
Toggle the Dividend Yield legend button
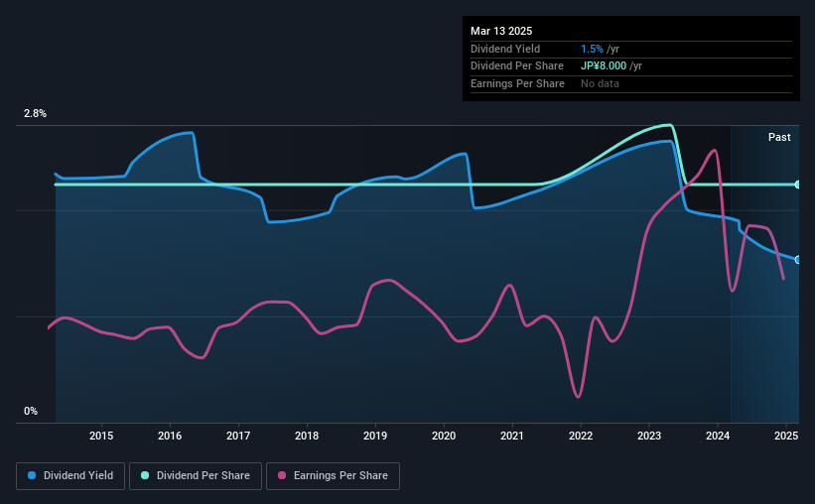pos(70,476)
